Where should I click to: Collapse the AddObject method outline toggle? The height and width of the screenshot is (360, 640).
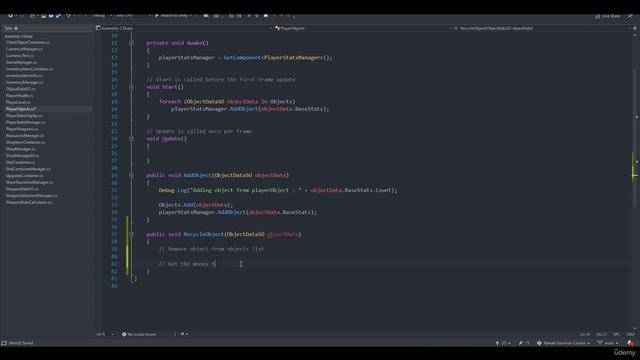click(x=131, y=176)
